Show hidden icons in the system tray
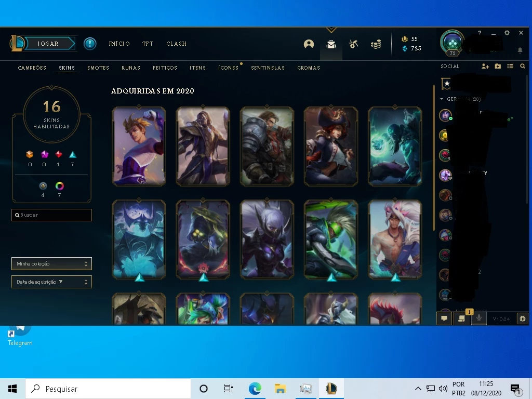Screen dimensions: 532x399 [x=418, y=389]
